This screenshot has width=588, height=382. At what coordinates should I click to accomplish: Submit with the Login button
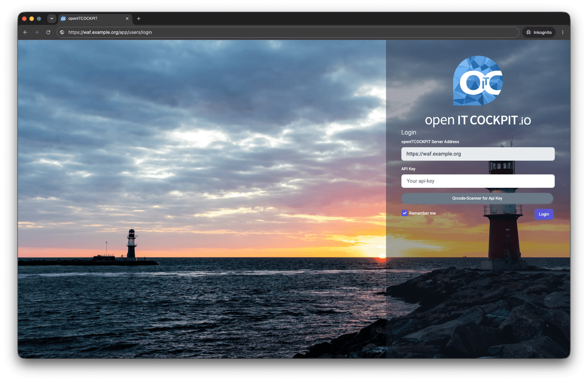tap(544, 214)
